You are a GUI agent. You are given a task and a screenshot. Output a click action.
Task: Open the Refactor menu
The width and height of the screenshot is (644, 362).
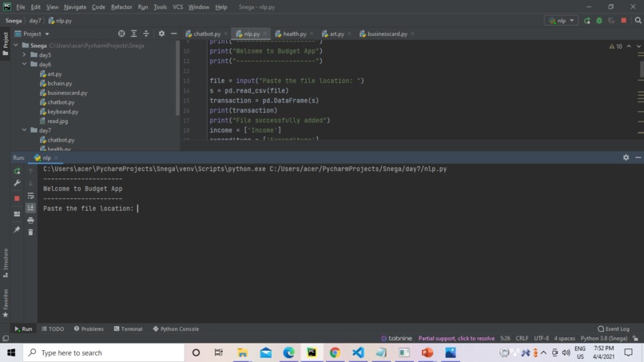click(121, 7)
